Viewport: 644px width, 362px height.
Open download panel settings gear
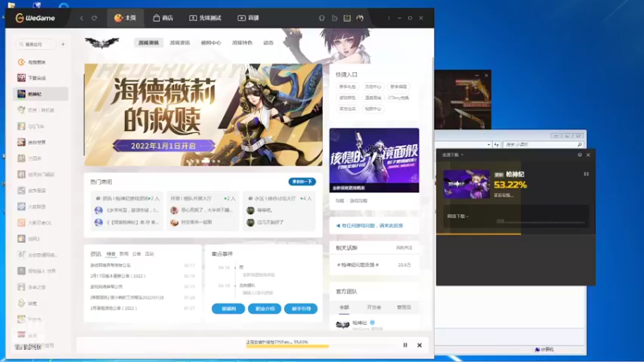tap(580, 154)
